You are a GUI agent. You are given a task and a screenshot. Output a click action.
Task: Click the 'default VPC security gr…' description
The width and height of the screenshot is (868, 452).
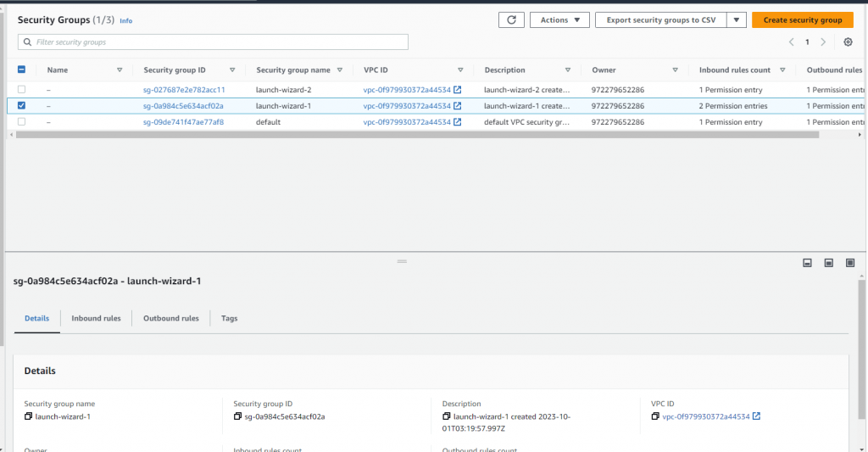tap(526, 122)
